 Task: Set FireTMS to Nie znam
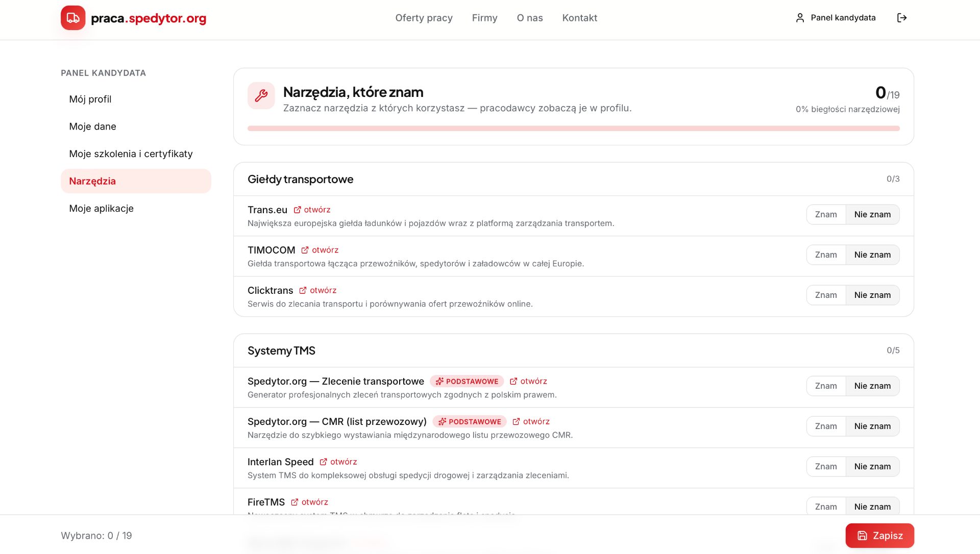[x=872, y=507]
